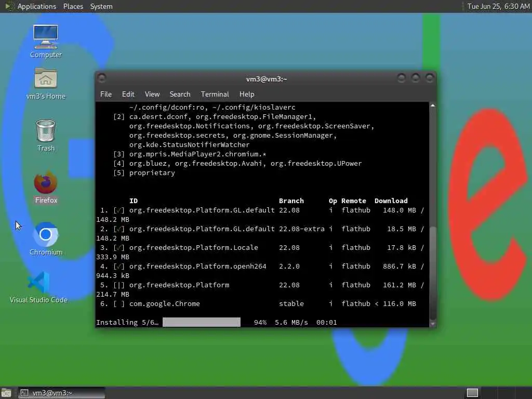
Task: Click the ID column header
Action: click(134, 201)
